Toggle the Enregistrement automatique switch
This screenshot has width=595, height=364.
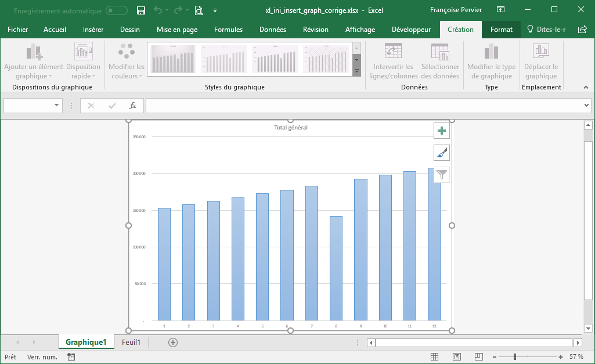pos(117,10)
